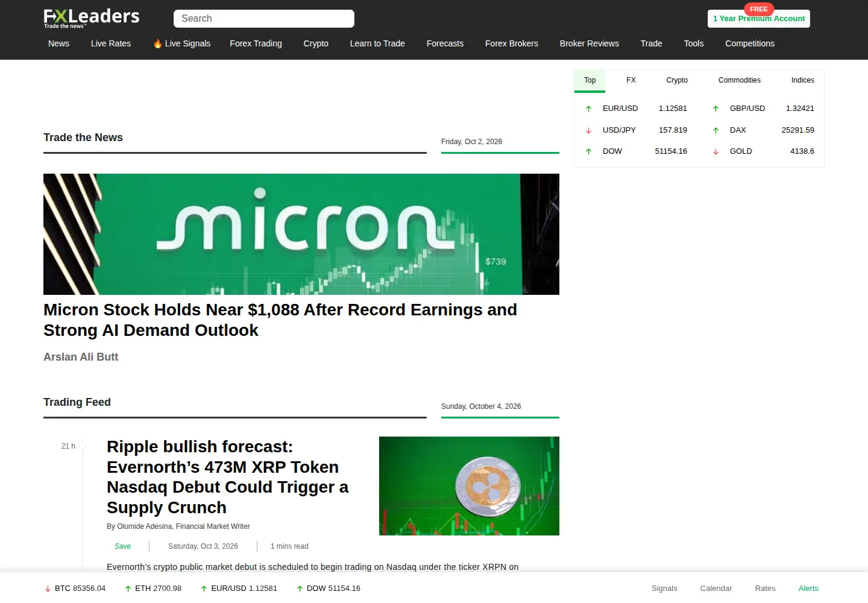Image resolution: width=868 pixels, height=603 pixels.
Task: Click the fire icon beside Live Signals
Action: pos(157,43)
